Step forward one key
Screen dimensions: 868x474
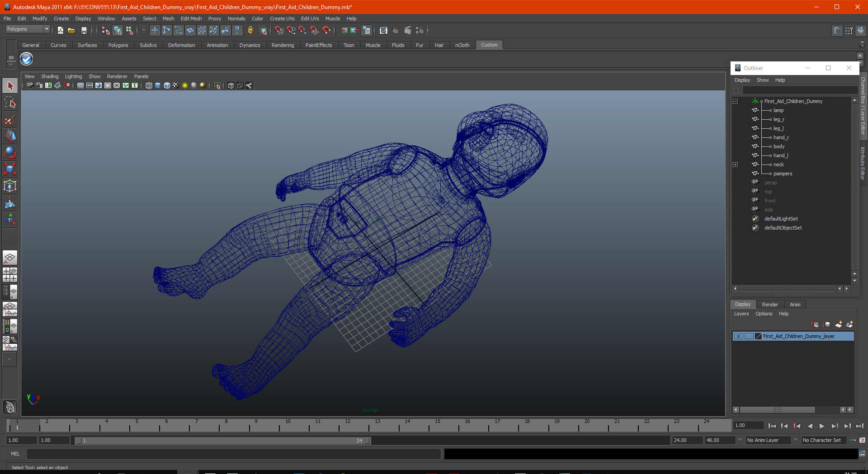(835, 426)
